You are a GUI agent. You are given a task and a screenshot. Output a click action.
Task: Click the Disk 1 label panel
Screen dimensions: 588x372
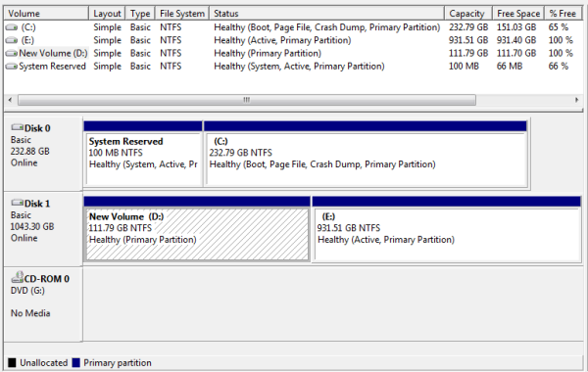click(x=43, y=229)
